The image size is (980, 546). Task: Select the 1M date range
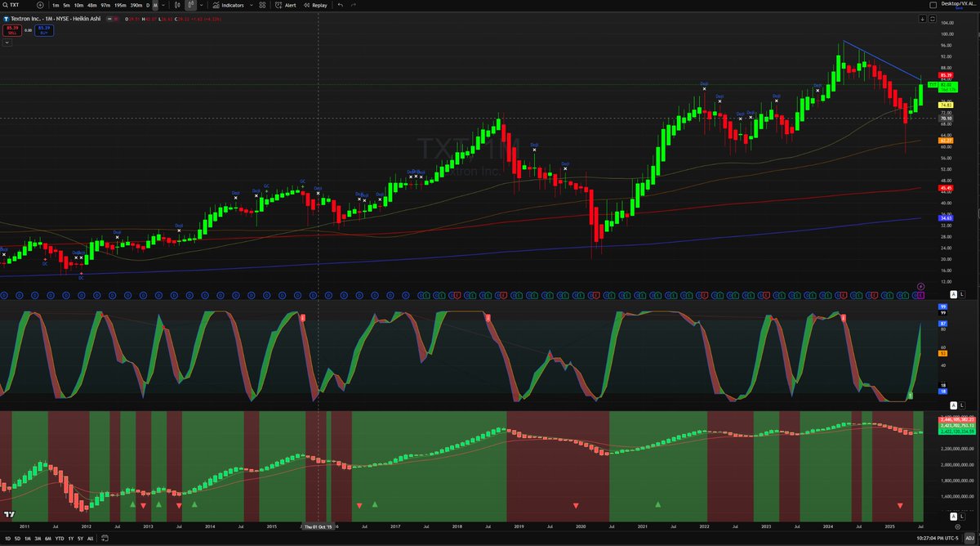[28, 539]
